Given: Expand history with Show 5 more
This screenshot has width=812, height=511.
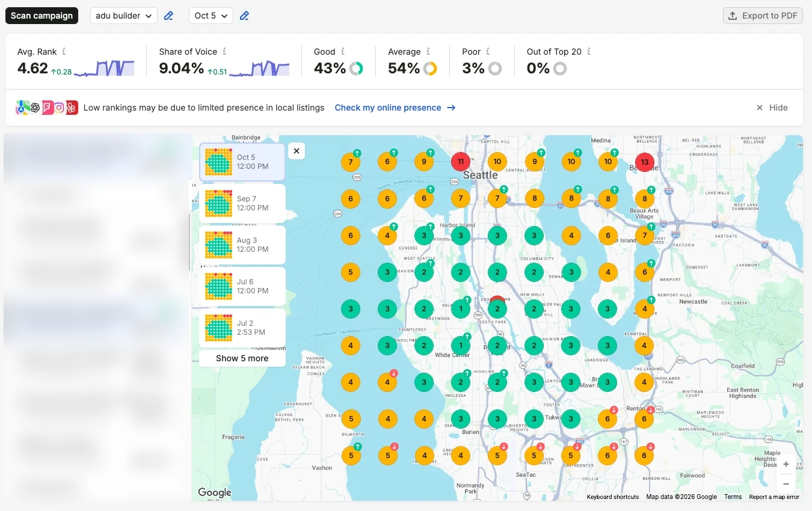Looking at the screenshot, I should point(242,358).
